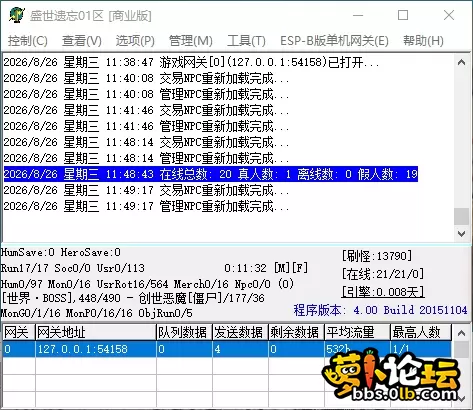Select the 11:41:46 交易NPC重新加载完成 log line

pyautogui.click(x=146, y=110)
